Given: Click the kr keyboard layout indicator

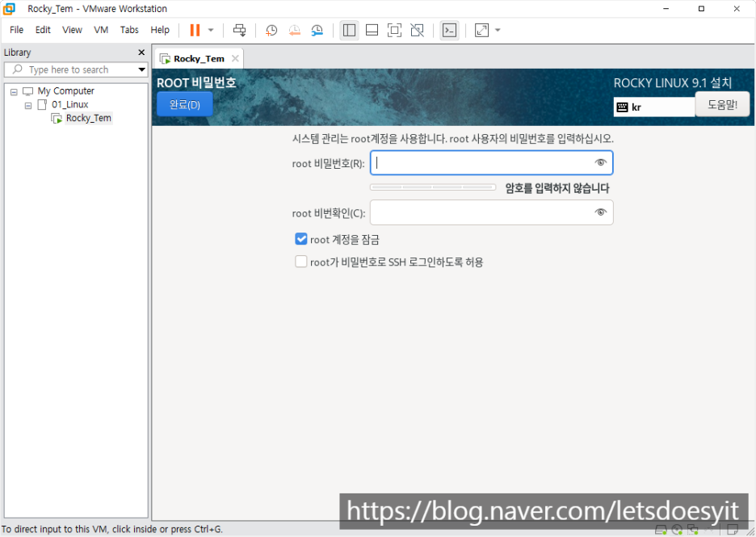Looking at the screenshot, I should click(x=654, y=107).
